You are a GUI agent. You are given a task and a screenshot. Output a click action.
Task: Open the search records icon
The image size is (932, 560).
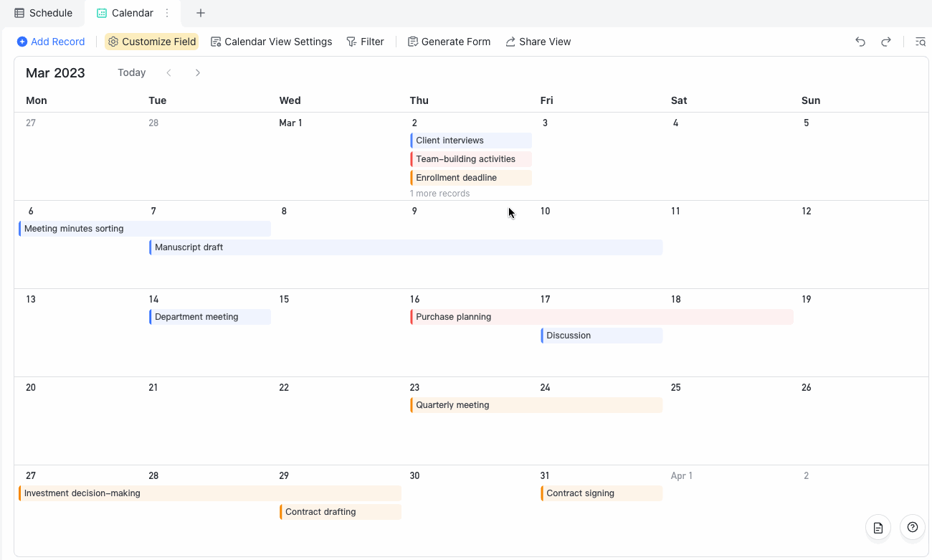[920, 42]
